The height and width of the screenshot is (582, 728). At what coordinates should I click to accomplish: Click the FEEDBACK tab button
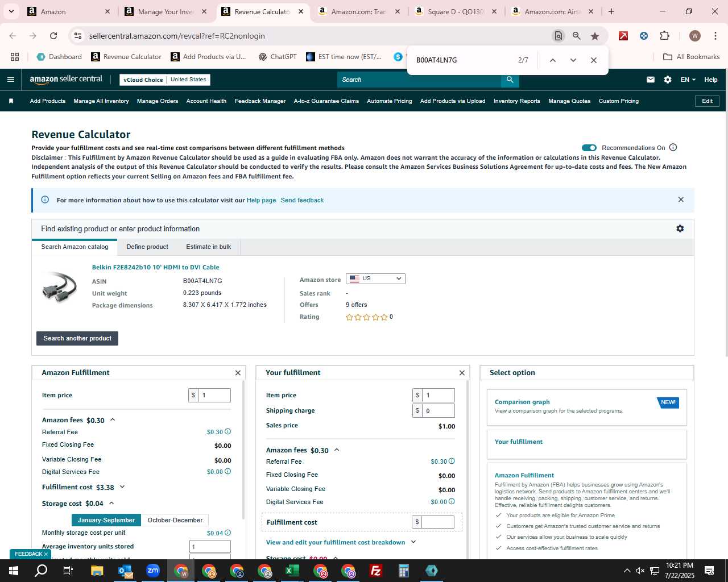31,554
